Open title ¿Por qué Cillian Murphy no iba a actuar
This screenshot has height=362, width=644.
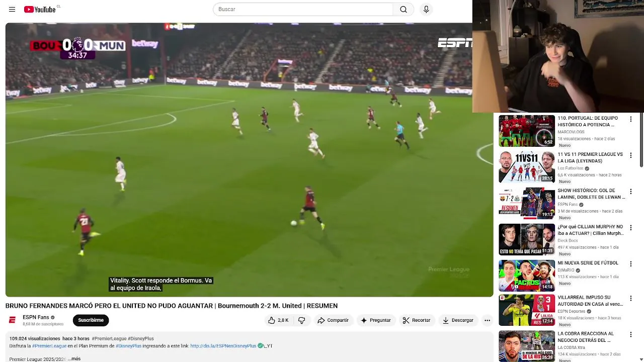[591, 230]
